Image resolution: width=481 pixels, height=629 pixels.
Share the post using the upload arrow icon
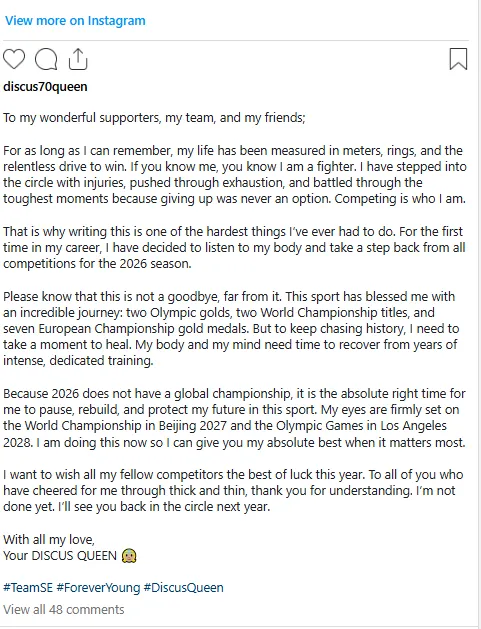78,59
